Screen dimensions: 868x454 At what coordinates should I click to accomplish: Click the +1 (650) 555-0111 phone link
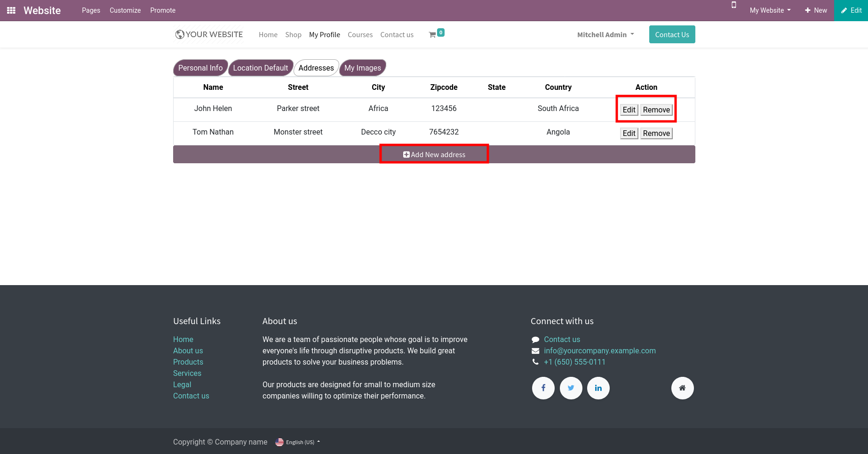click(574, 362)
